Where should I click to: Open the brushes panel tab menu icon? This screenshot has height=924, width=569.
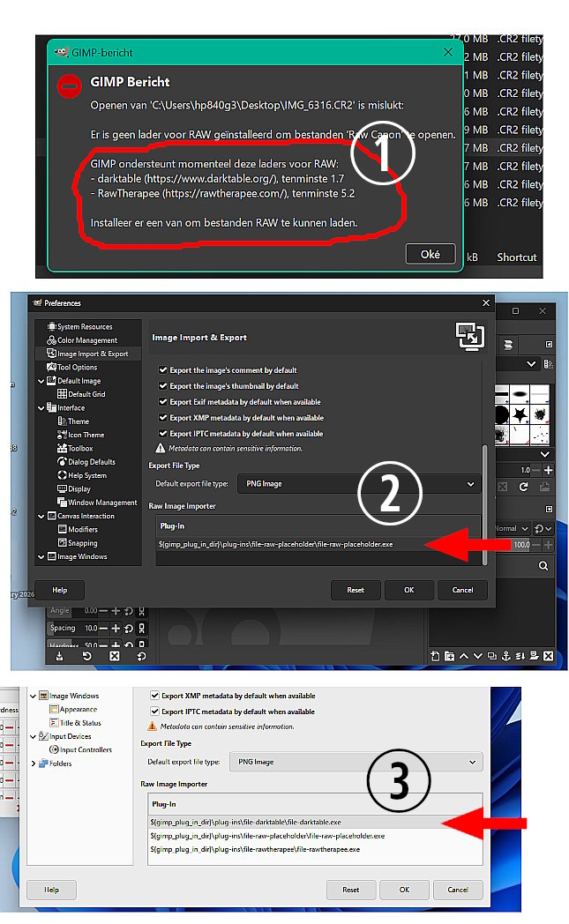tap(549, 344)
